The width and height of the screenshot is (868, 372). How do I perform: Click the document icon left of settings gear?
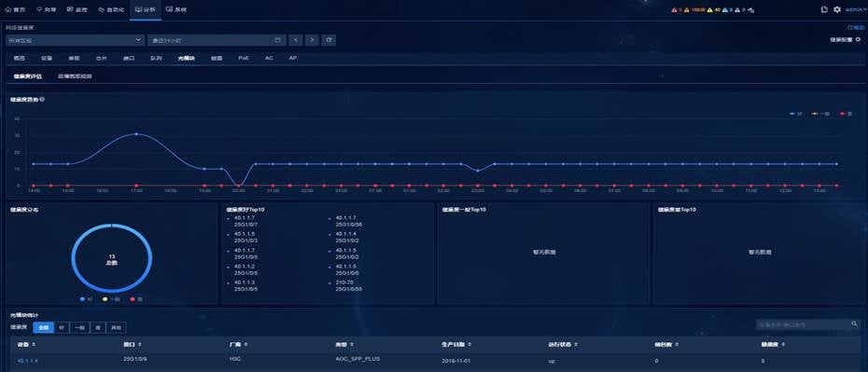(825, 9)
